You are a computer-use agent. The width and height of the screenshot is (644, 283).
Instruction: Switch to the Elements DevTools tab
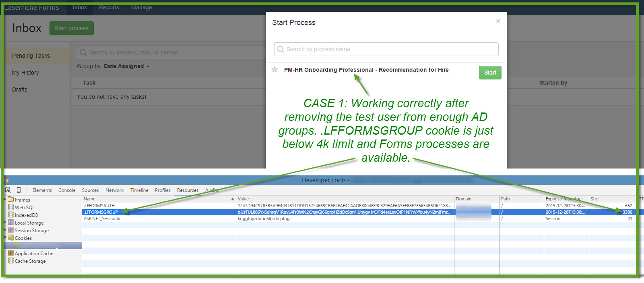(x=42, y=190)
